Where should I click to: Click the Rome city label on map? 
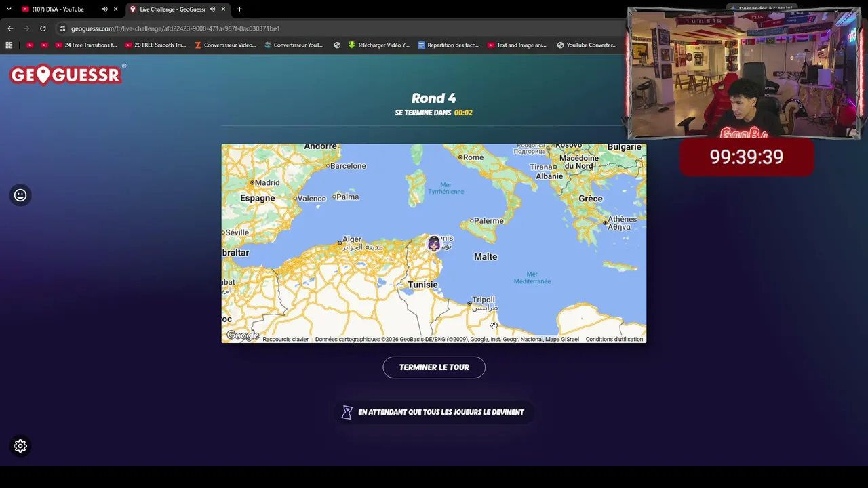[473, 157]
